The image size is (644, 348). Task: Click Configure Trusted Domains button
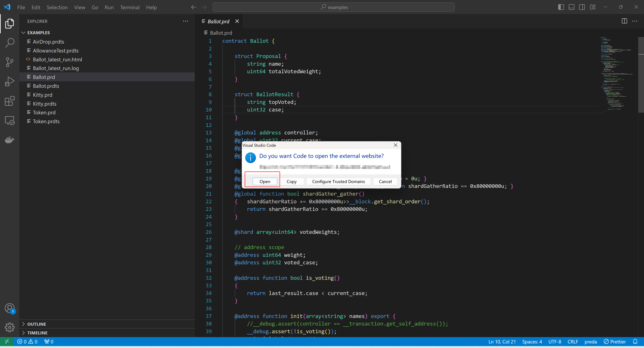point(338,181)
